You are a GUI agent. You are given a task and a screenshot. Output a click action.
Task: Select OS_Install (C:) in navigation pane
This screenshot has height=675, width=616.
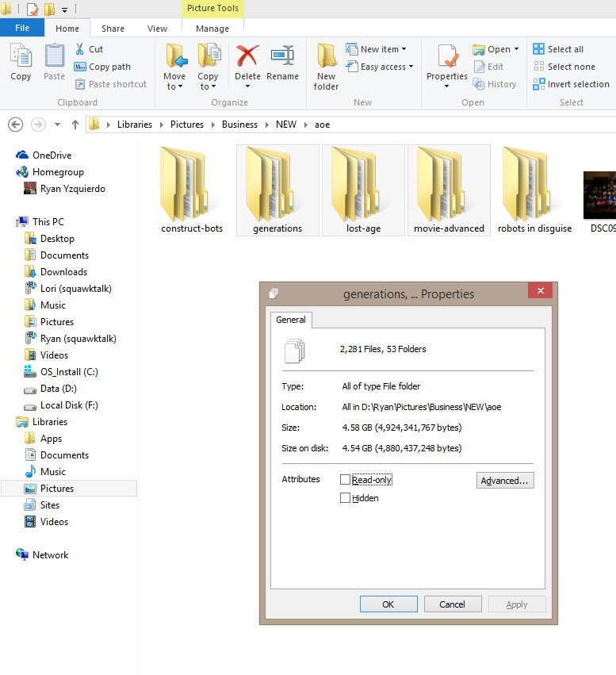click(69, 372)
